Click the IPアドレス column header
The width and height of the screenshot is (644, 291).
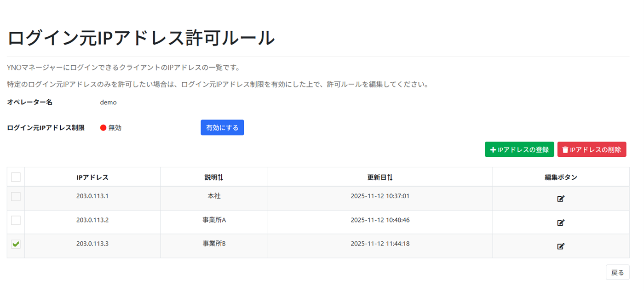pyautogui.click(x=92, y=177)
